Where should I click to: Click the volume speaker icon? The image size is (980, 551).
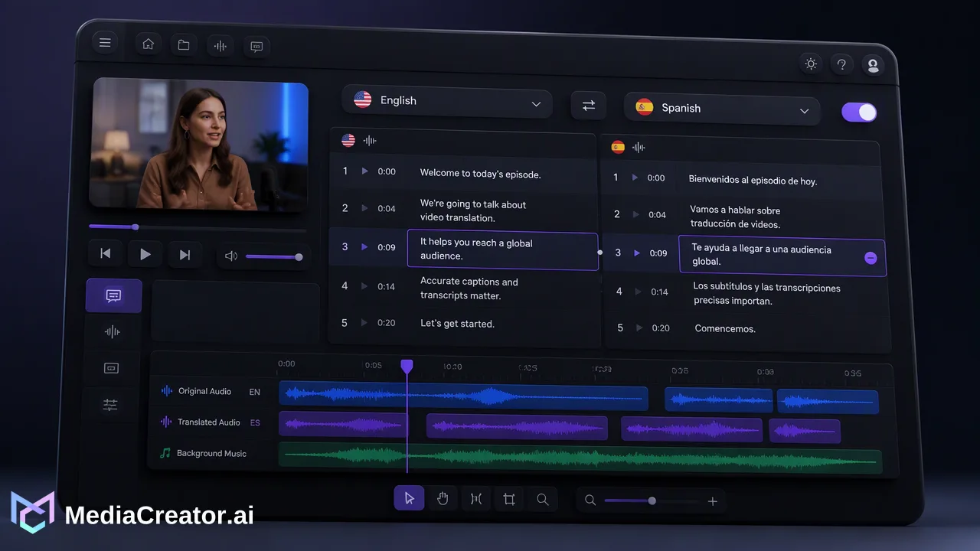point(231,256)
